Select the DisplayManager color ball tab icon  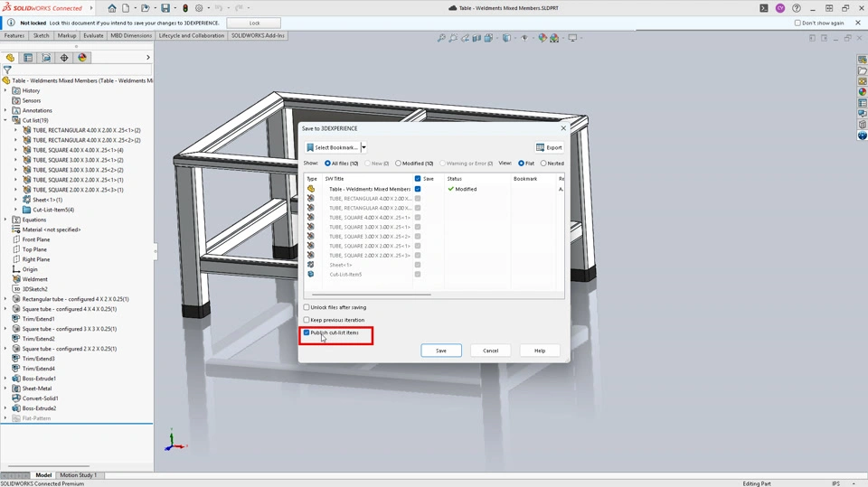click(82, 58)
